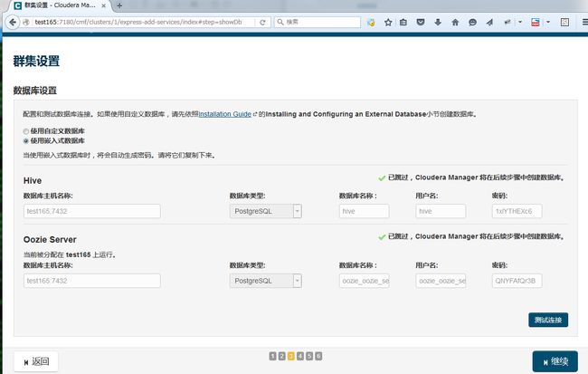Go to the home page icon
This screenshot has width=588, height=374.
[455, 22]
